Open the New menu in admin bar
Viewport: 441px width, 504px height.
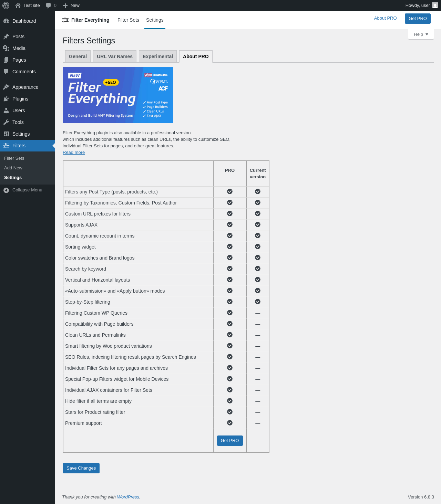71,6
